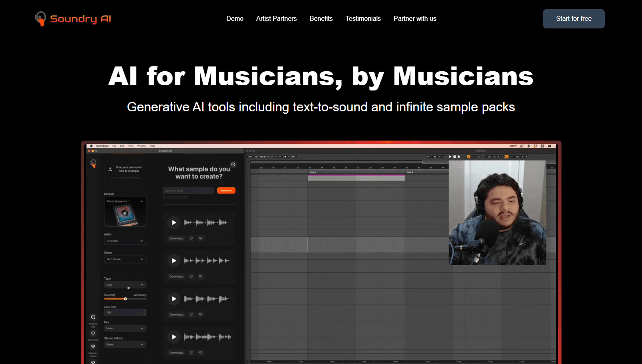Regenerate the first sample with refresh icon
The height and width of the screenshot is (364, 642).
click(x=191, y=238)
